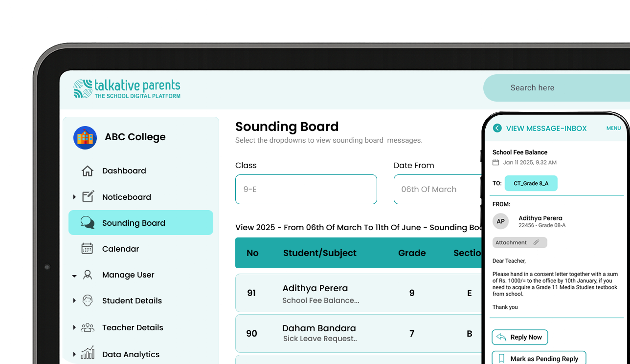Click the Sounding Board chat bubble icon
The image size is (630, 364).
tap(88, 223)
